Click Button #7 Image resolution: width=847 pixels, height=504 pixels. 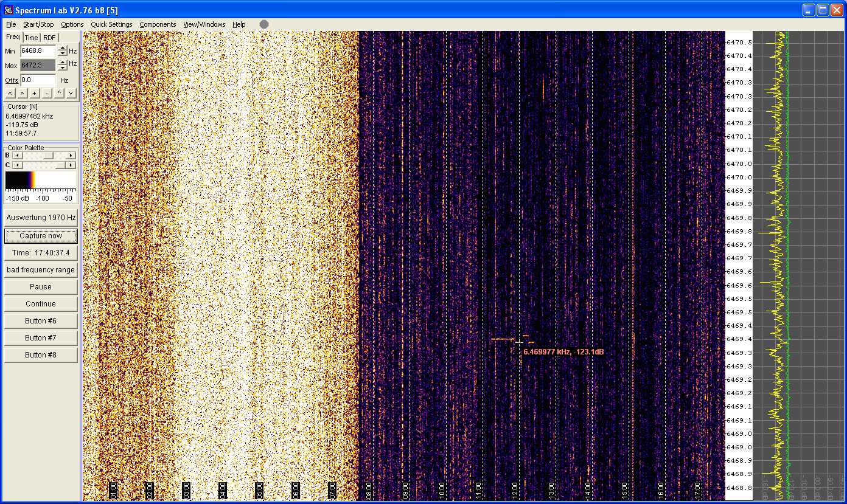pos(41,338)
